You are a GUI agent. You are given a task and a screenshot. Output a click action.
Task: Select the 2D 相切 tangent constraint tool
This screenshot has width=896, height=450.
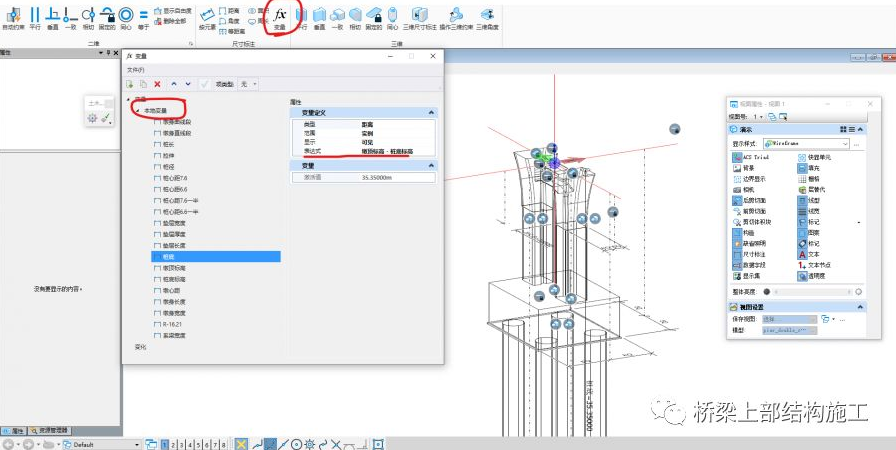[x=88, y=18]
